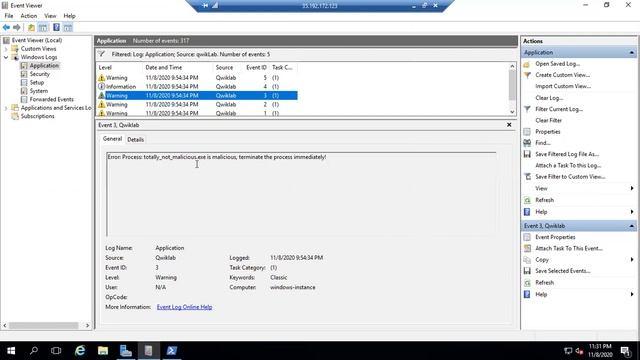Select the Information event with ID 4
The height and width of the screenshot is (360, 640).
point(197,87)
